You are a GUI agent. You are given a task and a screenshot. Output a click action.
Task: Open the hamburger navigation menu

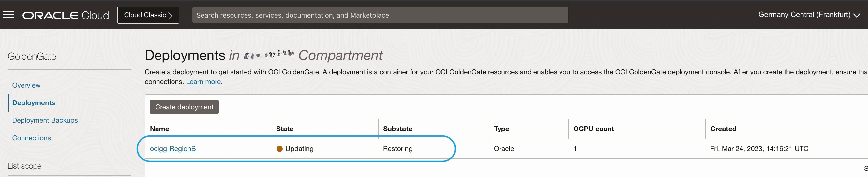point(8,15)
